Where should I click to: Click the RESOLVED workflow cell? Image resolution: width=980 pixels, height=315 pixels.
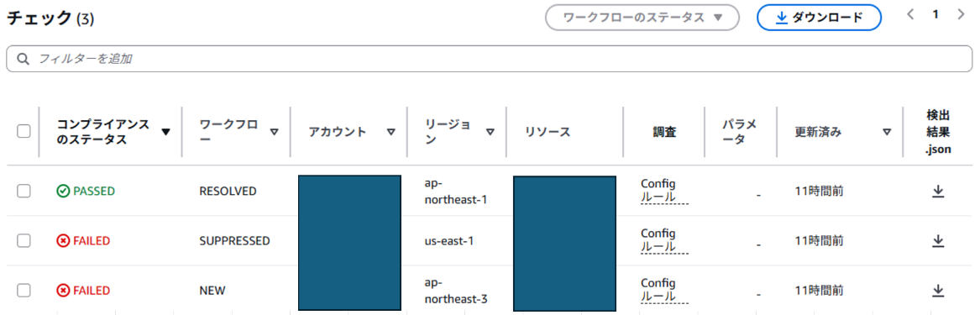point(228,192)
